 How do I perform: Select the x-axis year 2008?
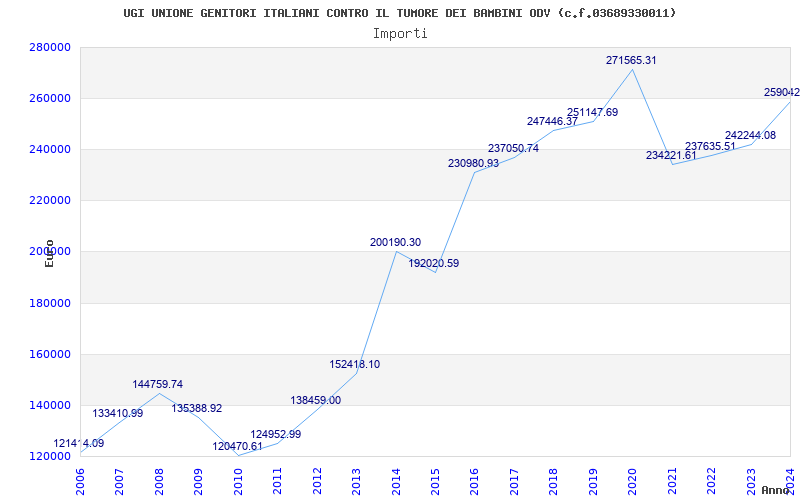(x=159, y=481)
